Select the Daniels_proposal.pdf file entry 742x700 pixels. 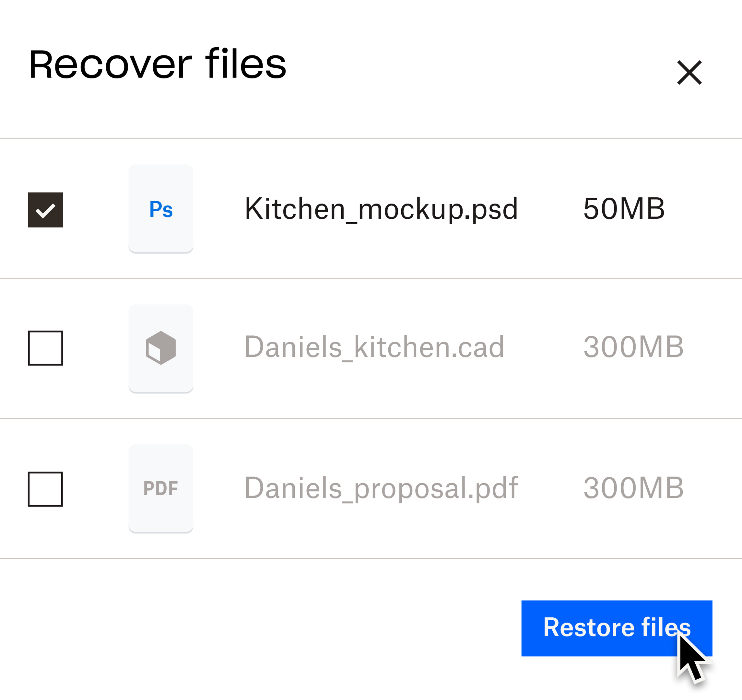[x=45, y=489]
